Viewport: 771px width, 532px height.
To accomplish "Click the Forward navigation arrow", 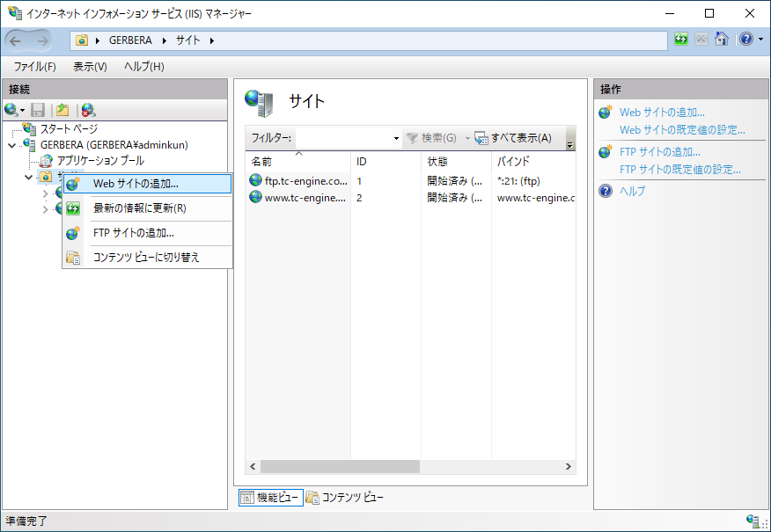I will 43,41.
